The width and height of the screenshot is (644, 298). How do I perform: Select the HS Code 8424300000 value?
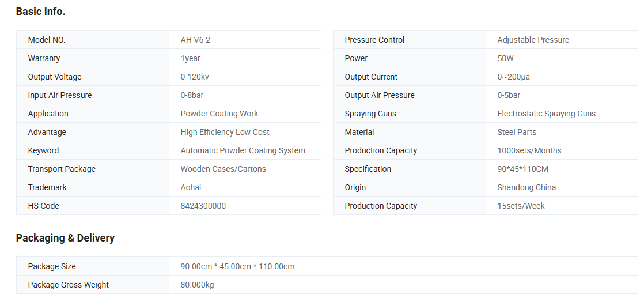203,206
